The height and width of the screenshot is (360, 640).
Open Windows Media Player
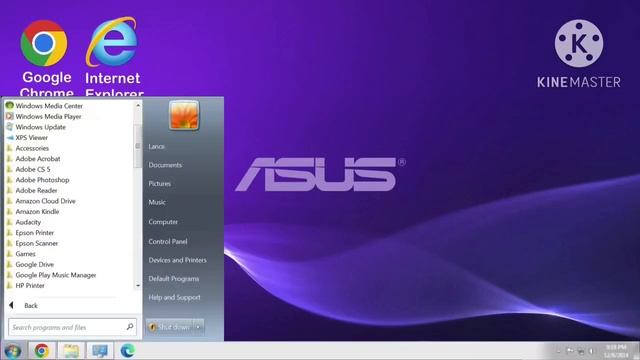point(44,116)
